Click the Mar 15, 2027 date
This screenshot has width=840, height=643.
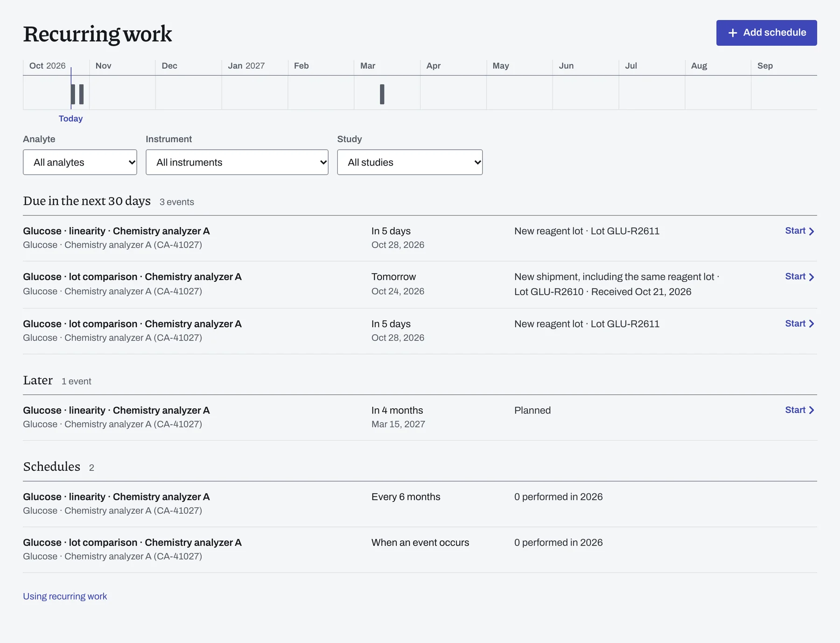click(398, 424)
